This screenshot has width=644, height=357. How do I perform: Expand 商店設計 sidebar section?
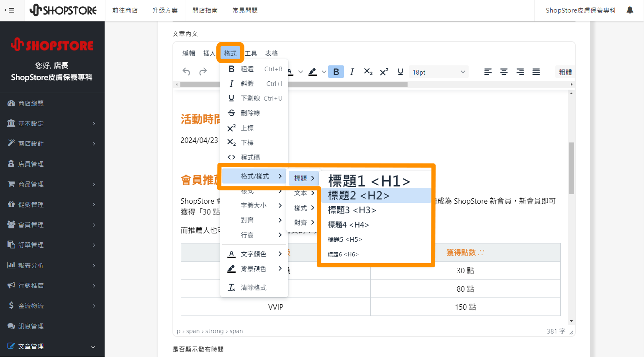point(52,143)
